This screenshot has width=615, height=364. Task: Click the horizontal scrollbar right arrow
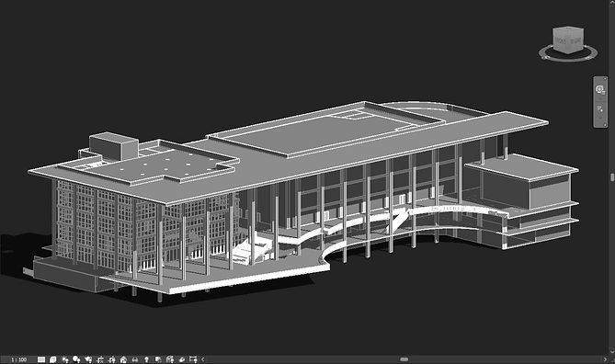click(x=604, y=359)
